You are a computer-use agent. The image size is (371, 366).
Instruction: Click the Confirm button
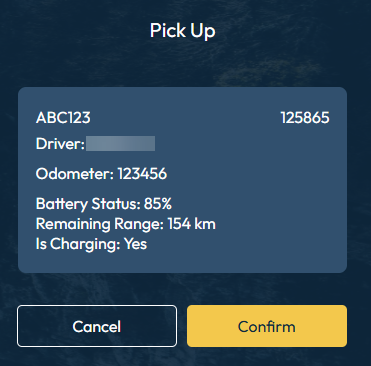267,326
